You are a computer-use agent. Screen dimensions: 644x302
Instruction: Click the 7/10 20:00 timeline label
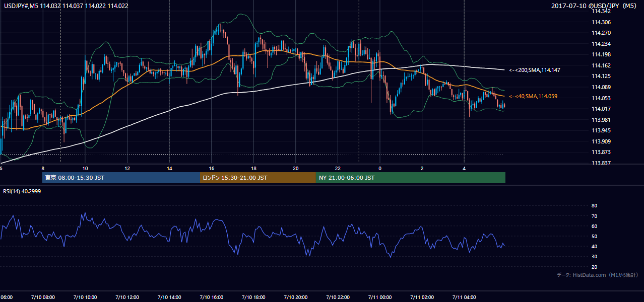pos(295,297)
